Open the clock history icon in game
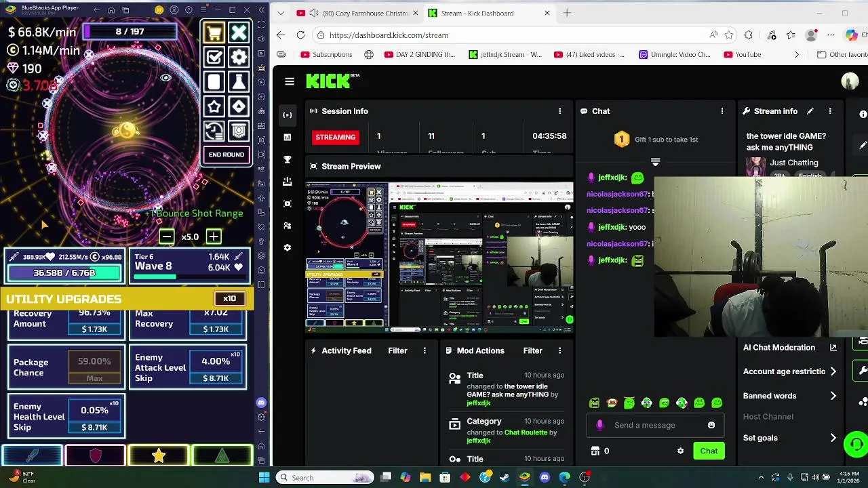Image resolution: width=868 pixels, height=488 pixels. (214, 131)
